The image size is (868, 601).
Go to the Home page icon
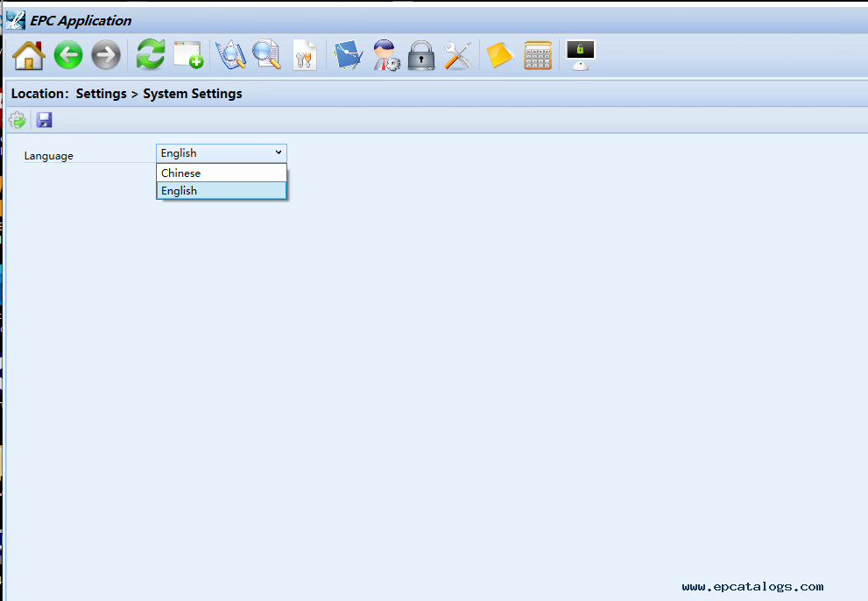point(29,55)
